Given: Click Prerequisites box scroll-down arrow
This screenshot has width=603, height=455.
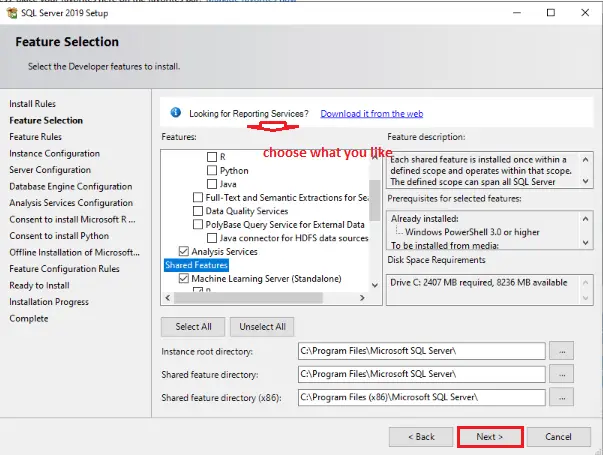Looking at the screenshot, I should tap(585, 243).
